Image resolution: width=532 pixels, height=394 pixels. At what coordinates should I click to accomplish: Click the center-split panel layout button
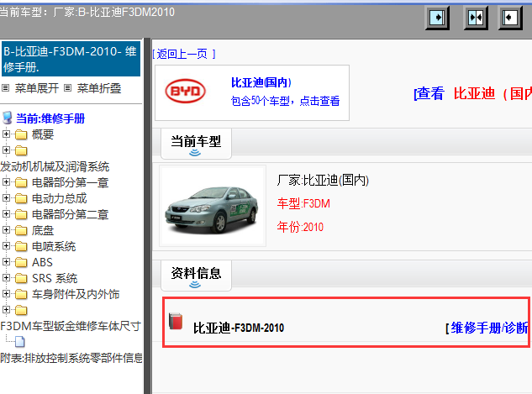[x=476, y=18]
